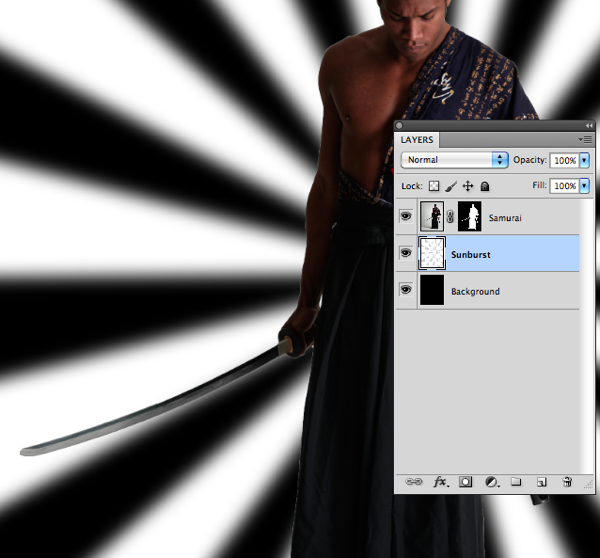Select the LAYERS tab
The image size is (600, 558).
(417, 140)
